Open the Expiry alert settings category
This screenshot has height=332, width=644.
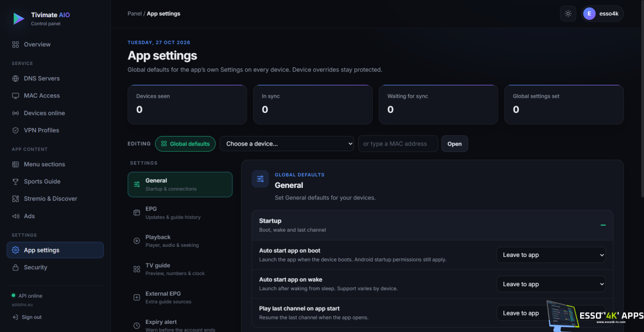[x=180, y=325]
